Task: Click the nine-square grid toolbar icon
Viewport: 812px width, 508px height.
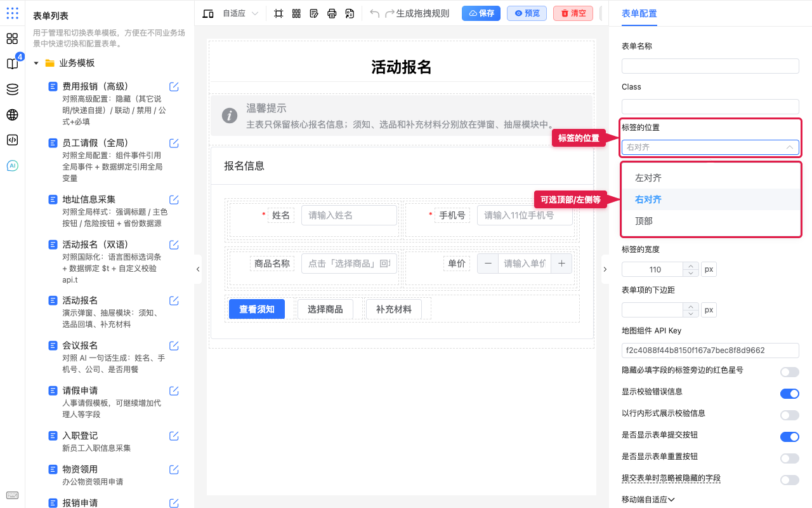Action: pyautogui.click(x=296, y=13)
